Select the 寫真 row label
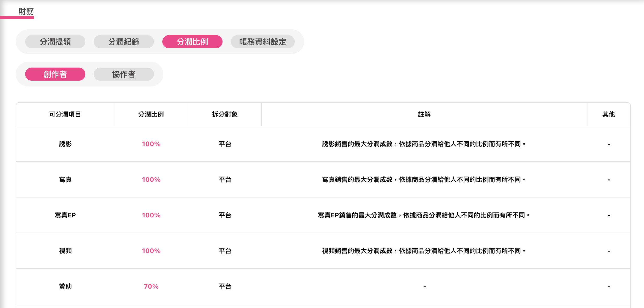The height and width of the screenshot is (308, 644). click(65, 180)
